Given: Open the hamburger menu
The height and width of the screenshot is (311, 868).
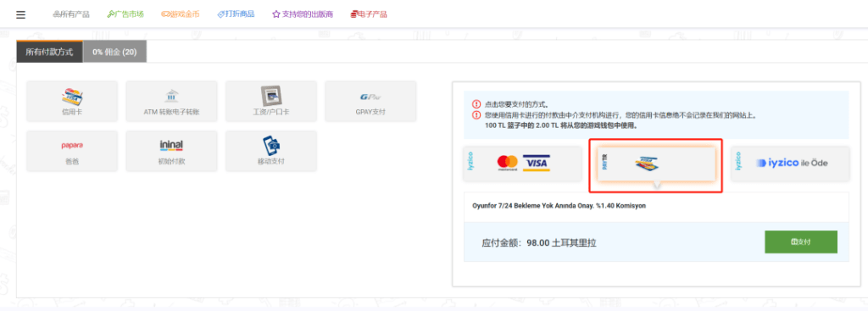Looking at the screenshot, I should 21,14.
